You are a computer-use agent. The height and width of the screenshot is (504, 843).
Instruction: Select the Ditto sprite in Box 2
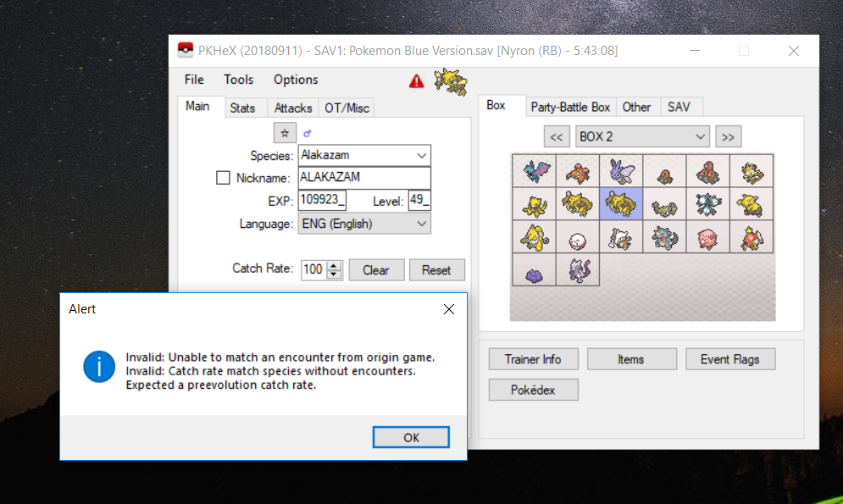pos(535,273)
